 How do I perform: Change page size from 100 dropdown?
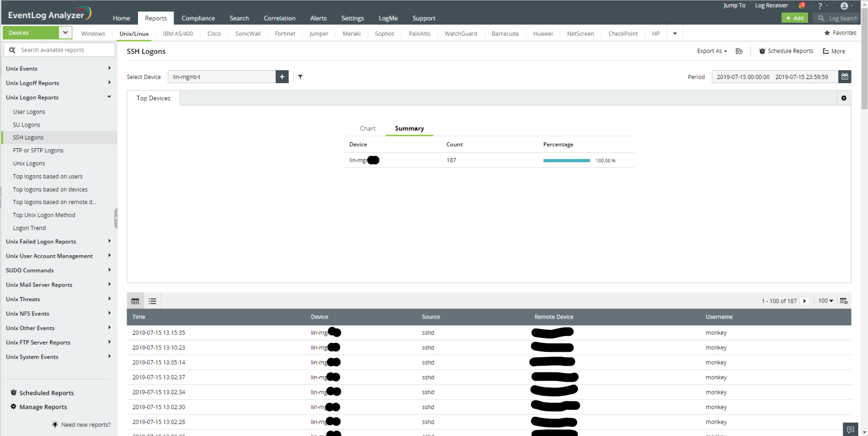pyautogui.click(x=826, y=301)
